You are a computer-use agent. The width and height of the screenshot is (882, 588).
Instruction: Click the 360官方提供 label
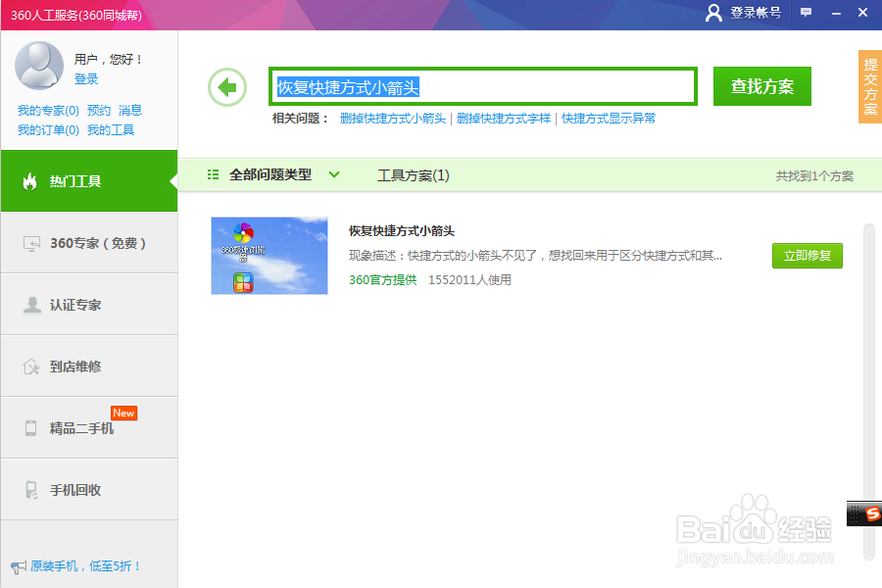(x=382, y=280)
